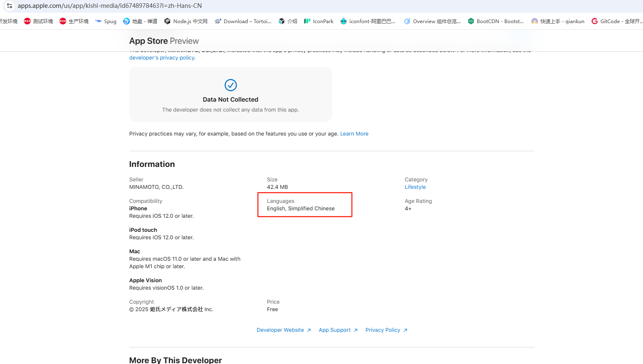
Task: Click the iPhone compatibility label
Action: click(138, 209)
